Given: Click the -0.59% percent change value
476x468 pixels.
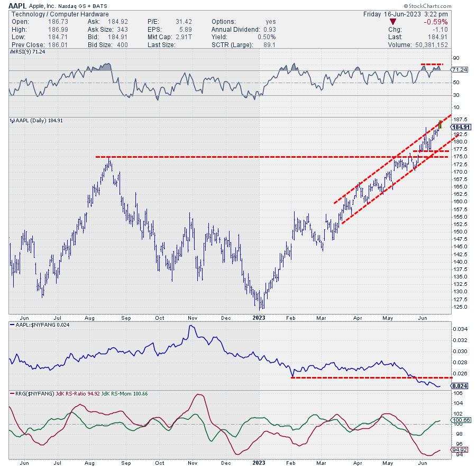Looking at the screenshot, I should coord(436,22).
